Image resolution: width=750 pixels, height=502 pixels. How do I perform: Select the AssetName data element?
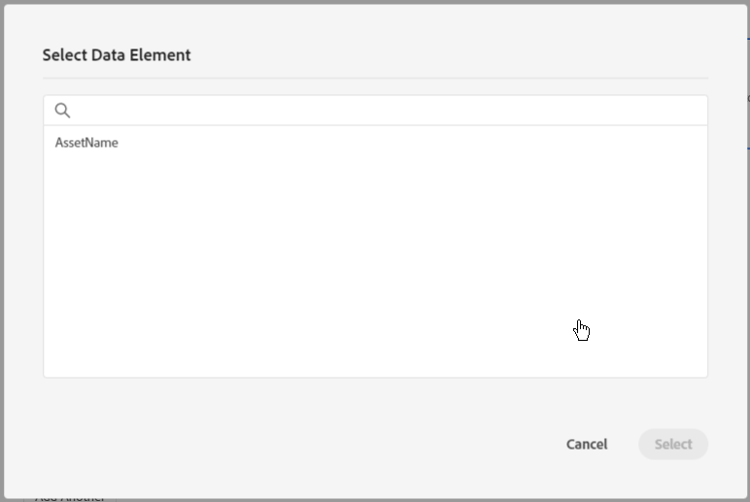click(87, 143)
